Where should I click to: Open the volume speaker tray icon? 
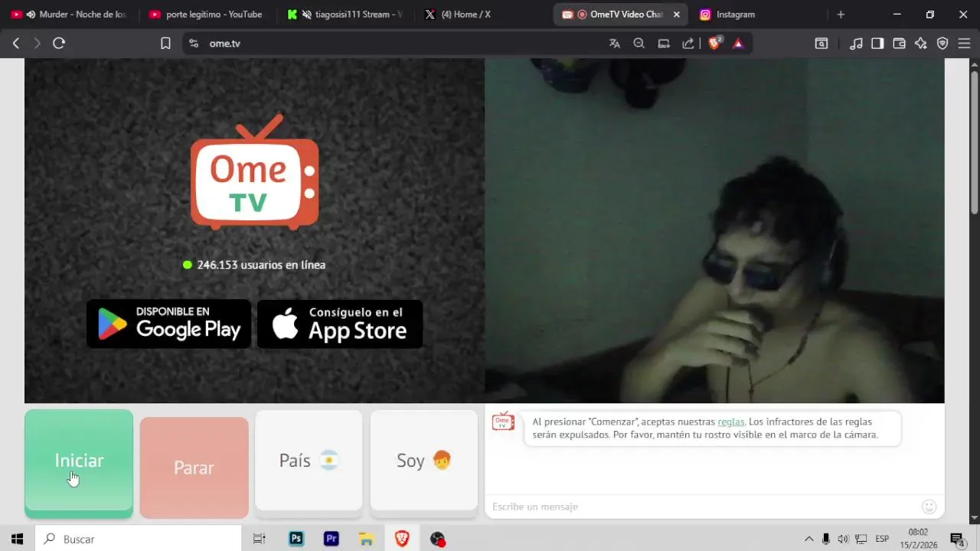(x=843, y=539)
